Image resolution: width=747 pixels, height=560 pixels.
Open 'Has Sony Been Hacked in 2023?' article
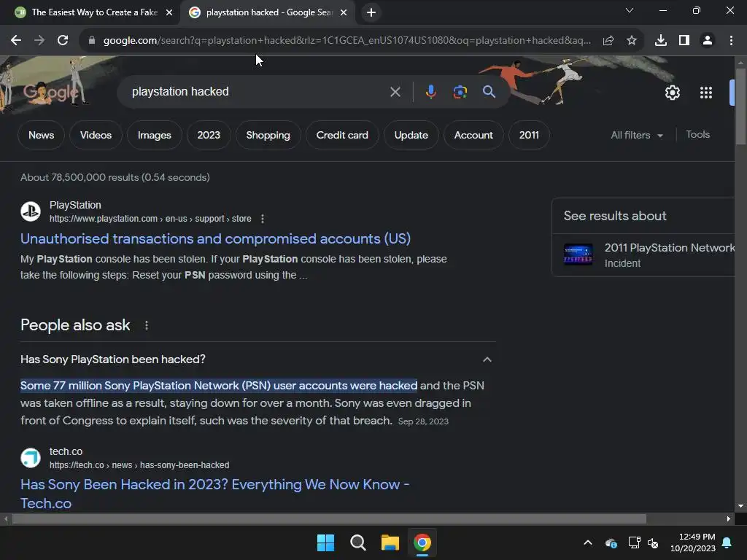point(215,494)
